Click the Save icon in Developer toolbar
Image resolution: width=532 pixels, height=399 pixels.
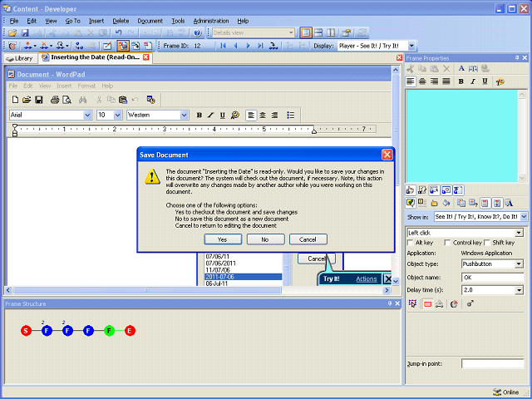25,33
